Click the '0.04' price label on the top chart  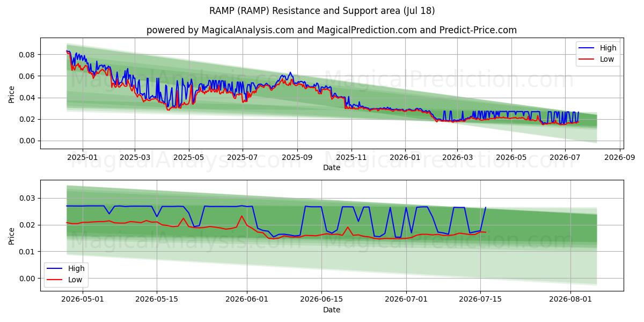click(27, 98)
